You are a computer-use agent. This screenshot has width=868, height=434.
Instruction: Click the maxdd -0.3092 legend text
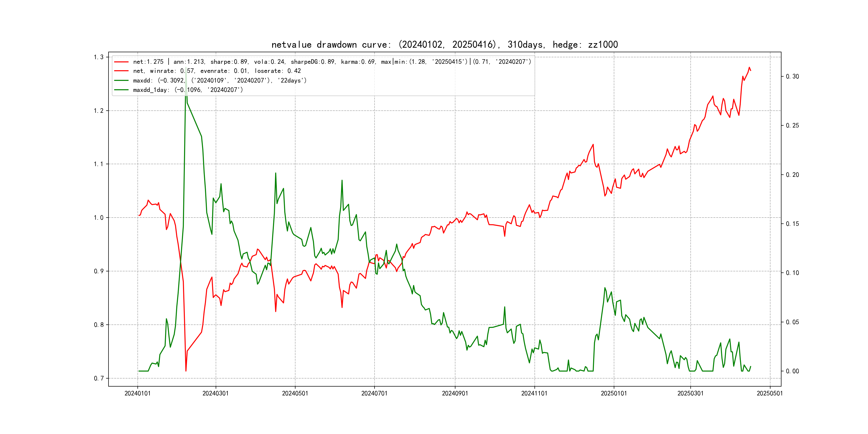[220, 81]
